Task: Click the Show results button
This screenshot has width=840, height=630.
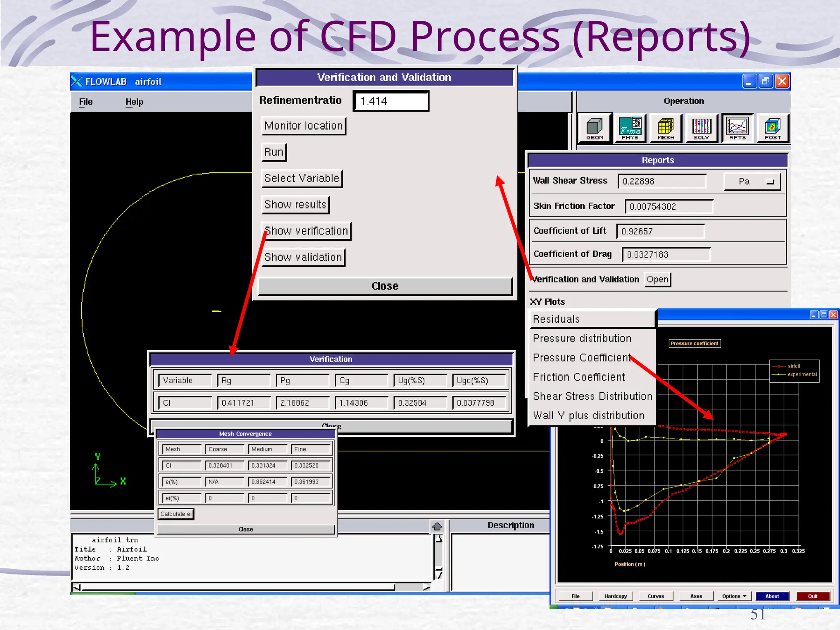Action: [295, 205]
